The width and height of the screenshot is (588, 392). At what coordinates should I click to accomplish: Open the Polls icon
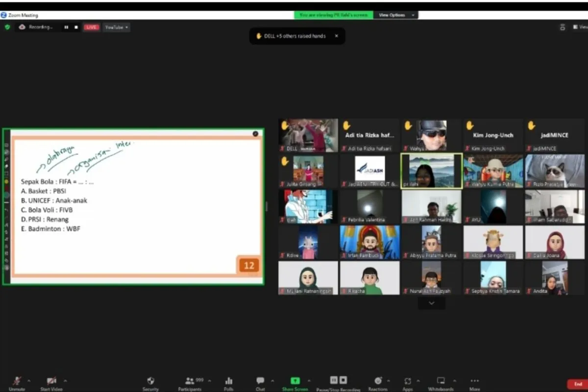click(228, 381)
